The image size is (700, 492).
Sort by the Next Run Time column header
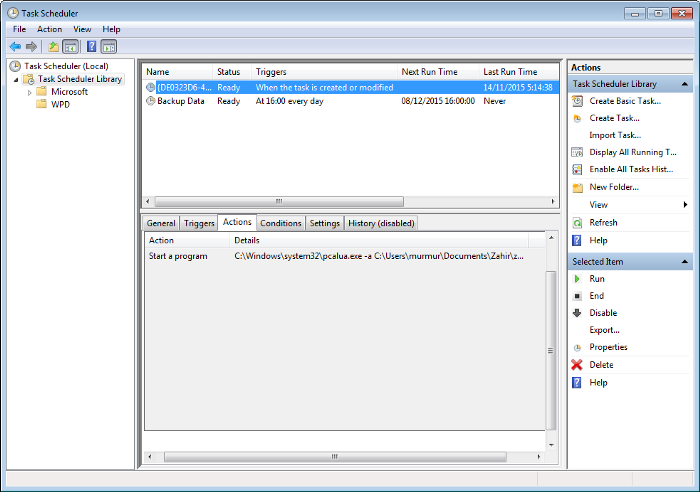point(438,72)
